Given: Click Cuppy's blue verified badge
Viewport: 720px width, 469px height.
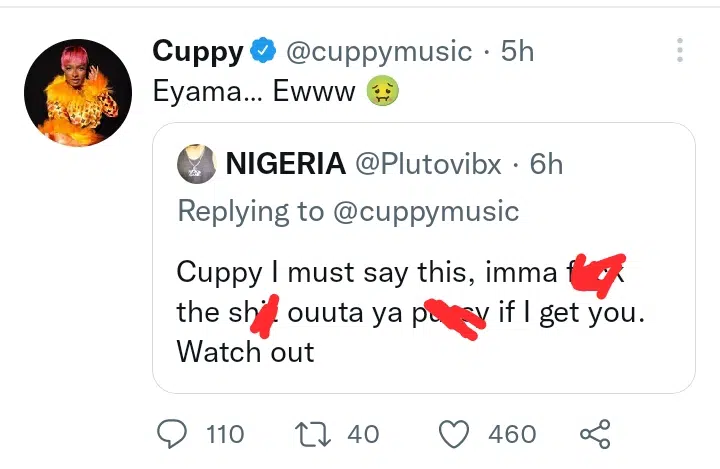Looking at the screenshot, I should [x=263, y=50].
